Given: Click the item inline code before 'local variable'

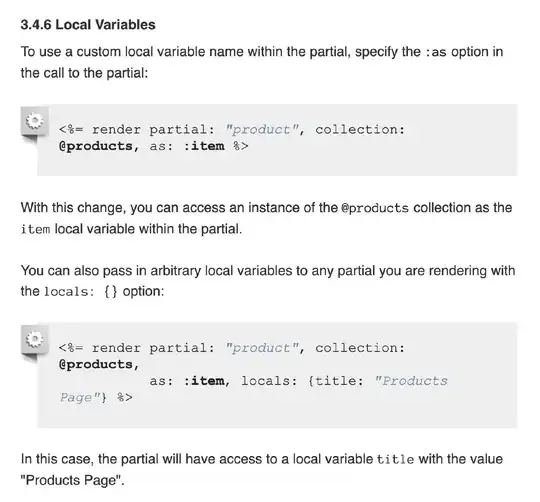Looking at the screenshot, I should 35,229.
